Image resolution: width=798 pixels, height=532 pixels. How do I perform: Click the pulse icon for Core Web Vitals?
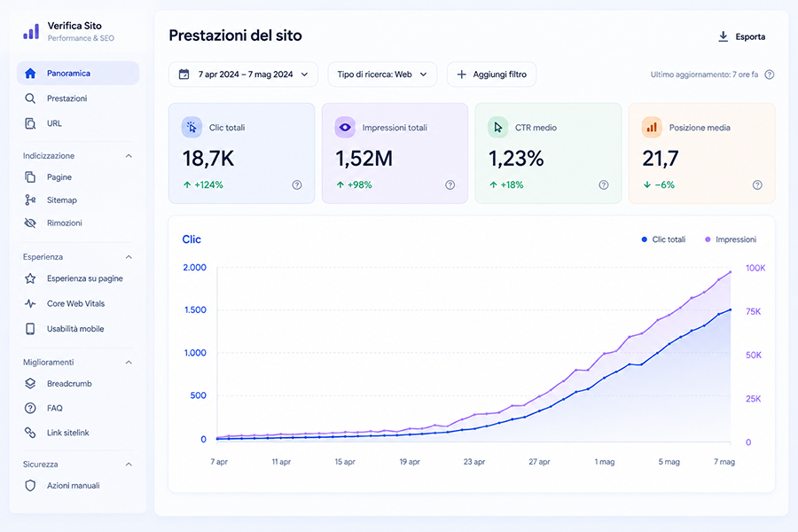(x=30, y=303)
